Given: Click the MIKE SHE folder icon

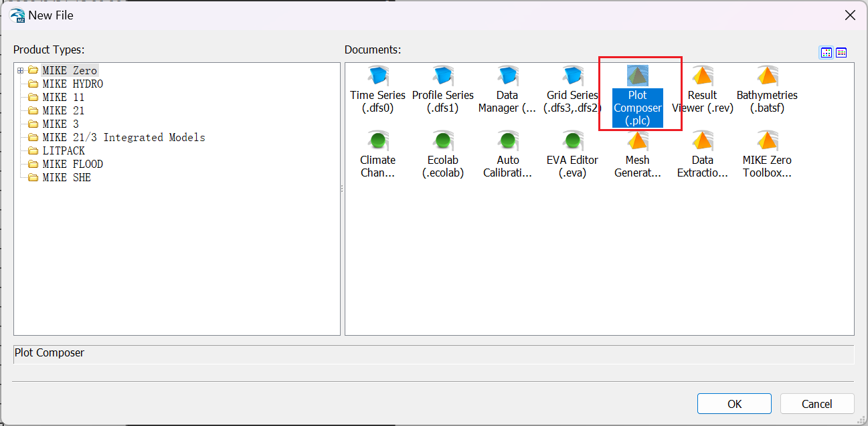Looking at the screenshot, I should [x=33, y=177].
